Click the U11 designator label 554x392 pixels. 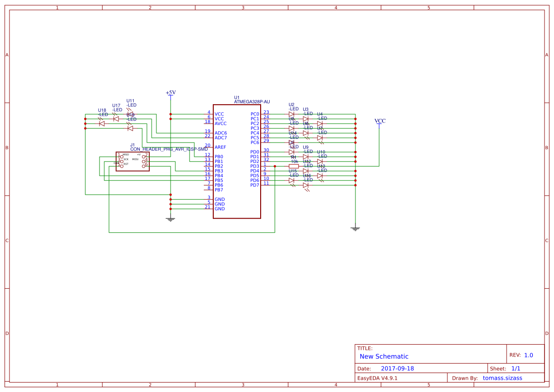coord(130,101)
